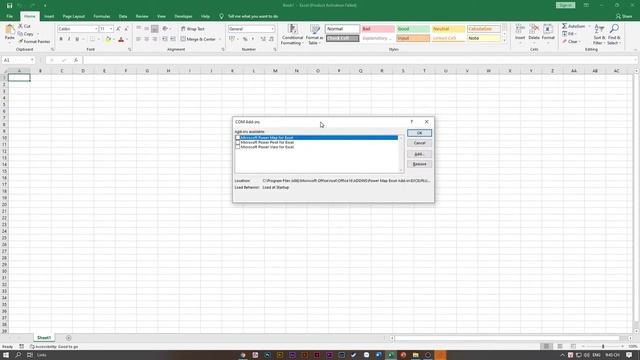The width and height of the screenshot is (640, 360).
Task: Switch to the Formulas tab
Action: pyautogui.click(x=102, y=16)
